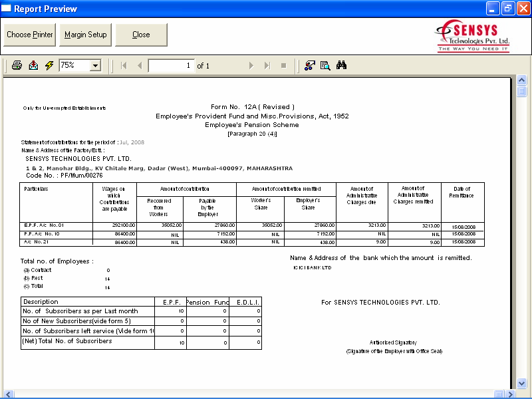Click the 'E.P.F. A/c No. 01' row label
Screen dimensions: 532x399
pyautogui.click(x=44, y=225)
